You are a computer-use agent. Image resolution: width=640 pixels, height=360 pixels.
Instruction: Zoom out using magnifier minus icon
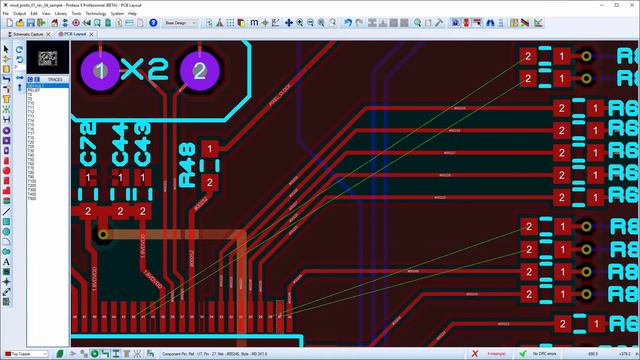coord(310,23)
